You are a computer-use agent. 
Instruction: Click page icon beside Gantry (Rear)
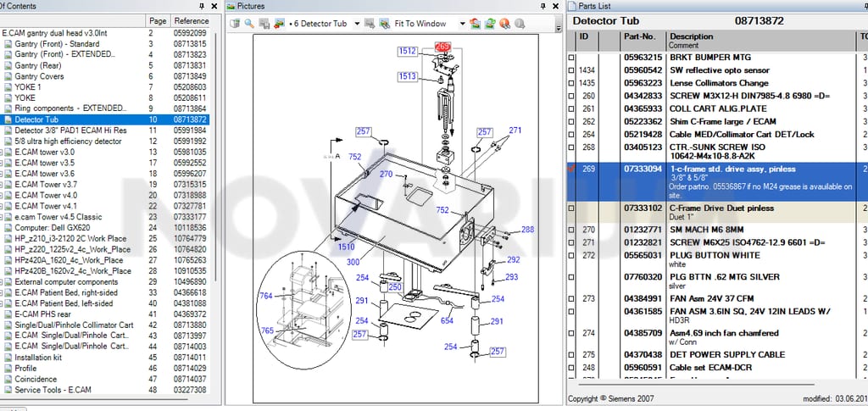[x=8, y=65]
